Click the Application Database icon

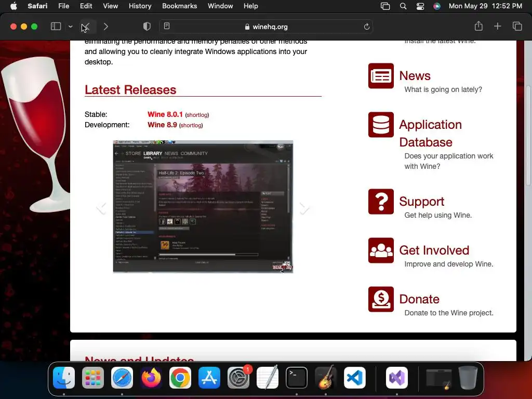381,125
